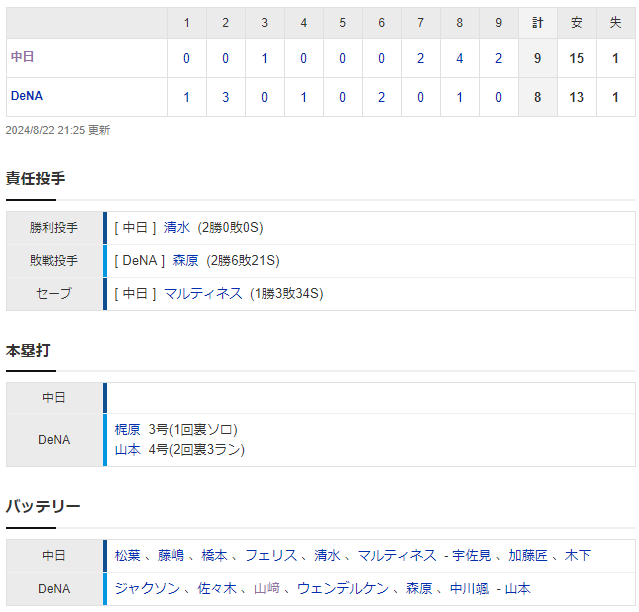This screenshot has height=612, width=639.
Task: Click 清水 record (2勝0敗0S)
Action: [x=230, y=227]
